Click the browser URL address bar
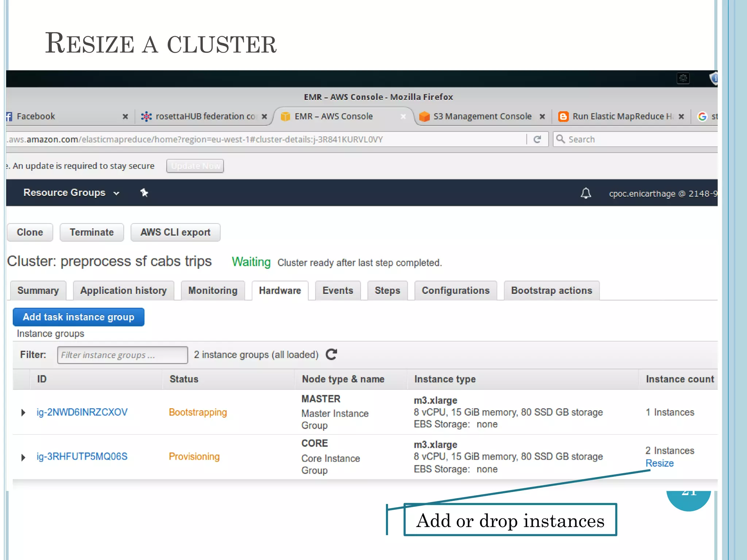This screenshot has width=747, height=560. coord(266,139)
